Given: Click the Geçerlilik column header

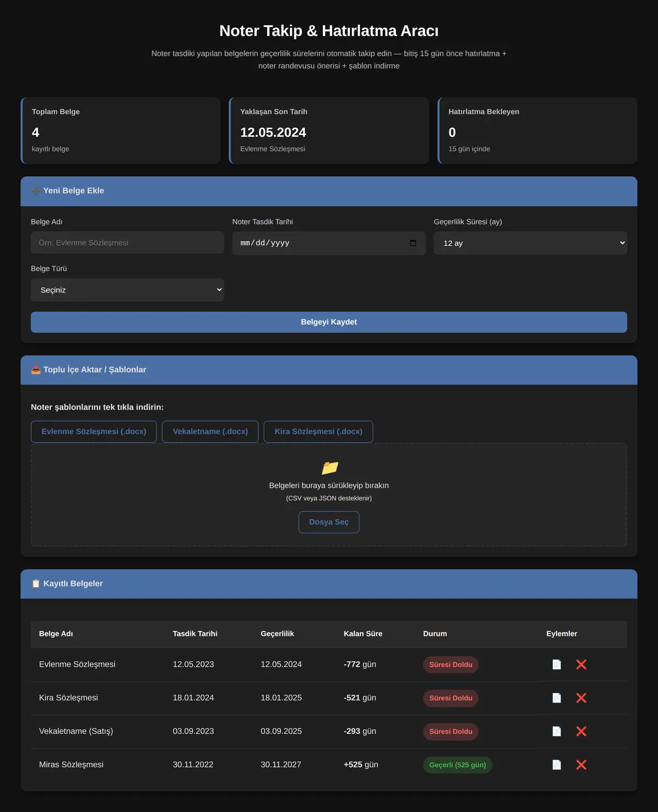Looking at the screenshot, I should click(277, 634).
